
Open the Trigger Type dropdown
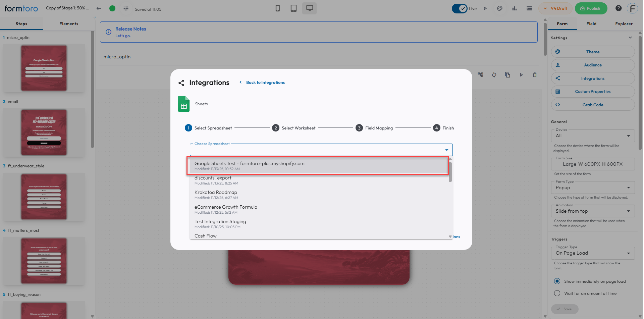(x=593, y=253)
